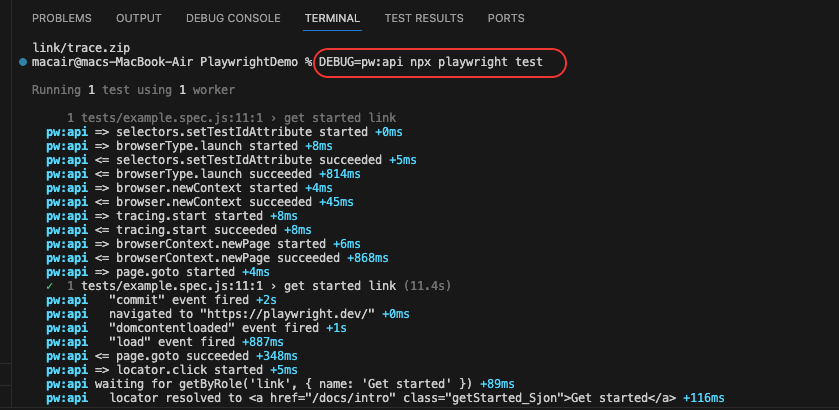Open the PROBLEMS panel tab

pyautogui.click(x=62, y=18)
